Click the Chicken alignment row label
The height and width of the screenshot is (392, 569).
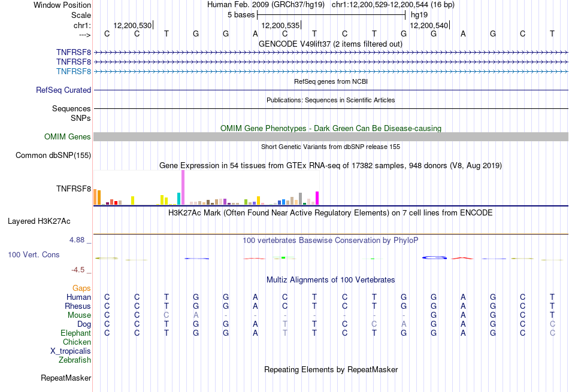point(77,342)
